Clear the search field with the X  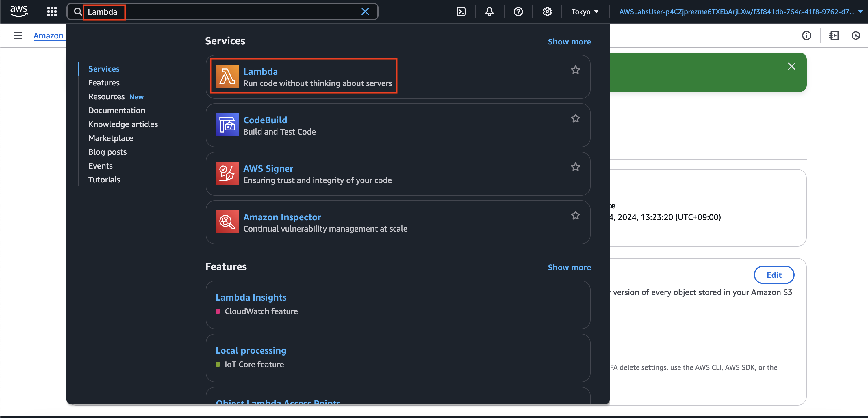point(365,12)
